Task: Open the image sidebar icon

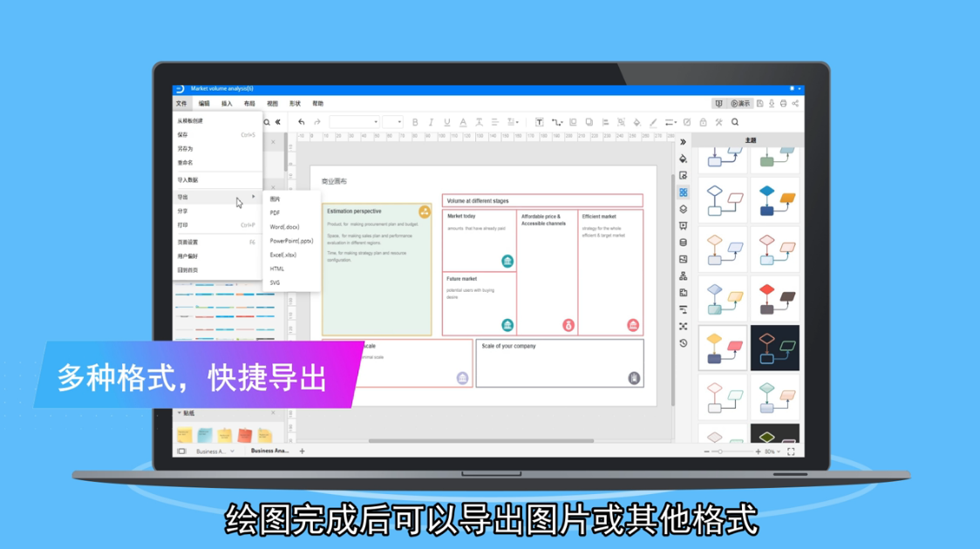Action: click(x=684, y=259)
